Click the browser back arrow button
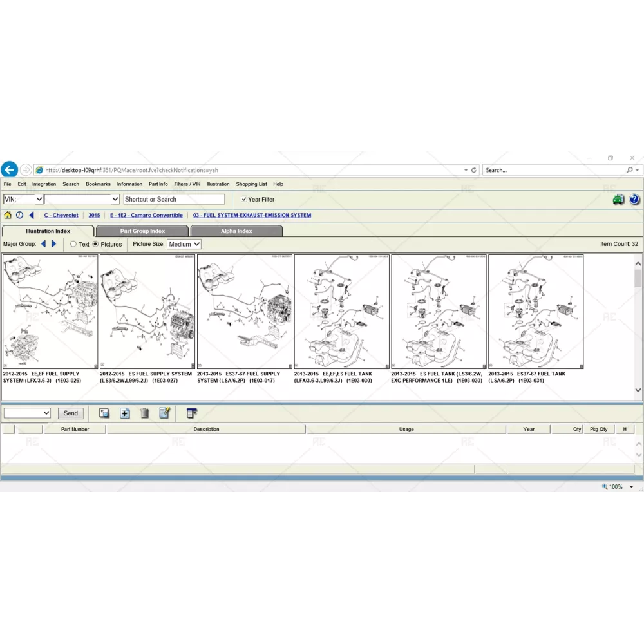Image resolution: width=644 pixels, height=644 pixels. pyautogui.click(x=9, y=170)
